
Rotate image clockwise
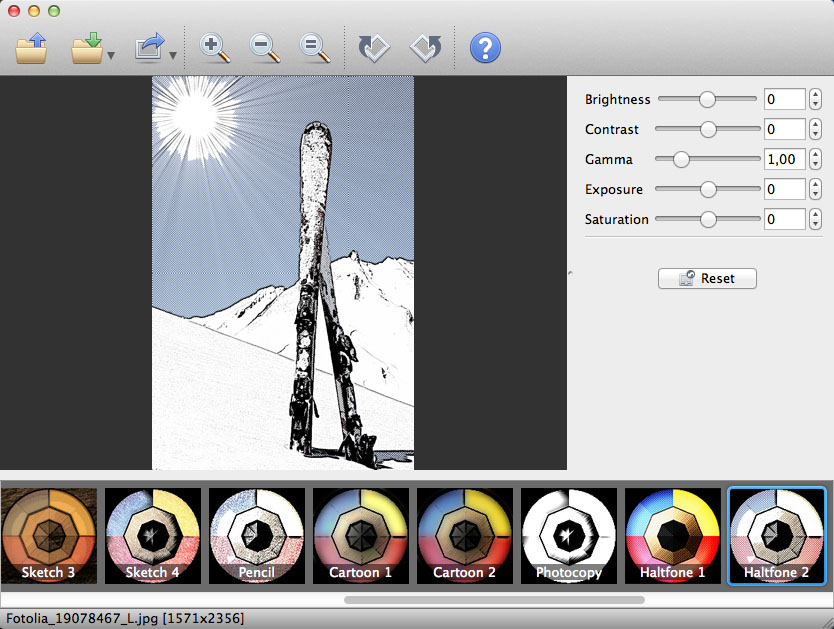point(426,48)
